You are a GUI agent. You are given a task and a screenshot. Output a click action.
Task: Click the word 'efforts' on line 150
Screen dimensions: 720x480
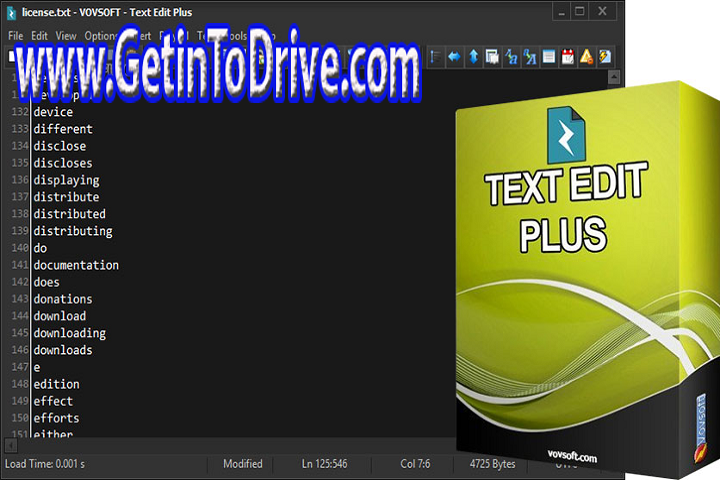pyautogui.click(x=56, y=418)
